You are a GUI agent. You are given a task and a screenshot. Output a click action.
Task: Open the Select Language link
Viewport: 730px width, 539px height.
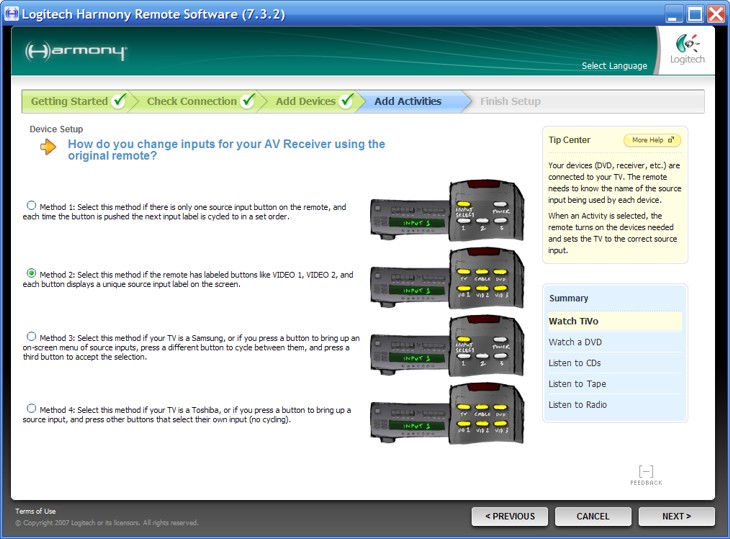coord(614,66)
